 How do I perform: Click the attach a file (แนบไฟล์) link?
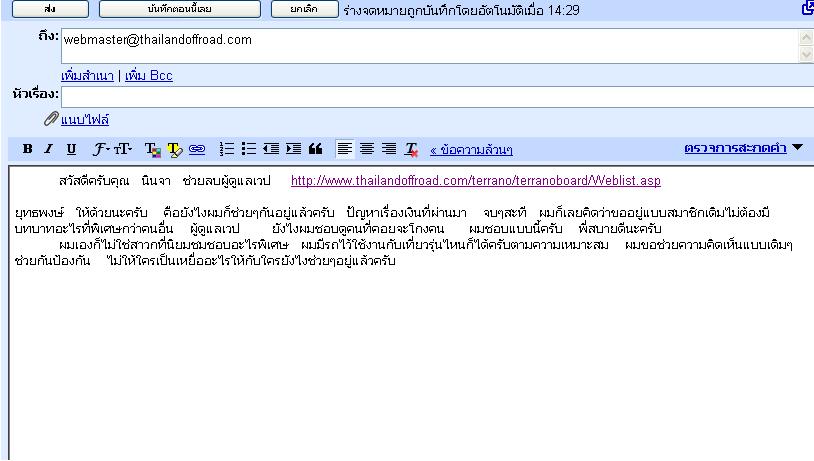(x=85, y=120)
